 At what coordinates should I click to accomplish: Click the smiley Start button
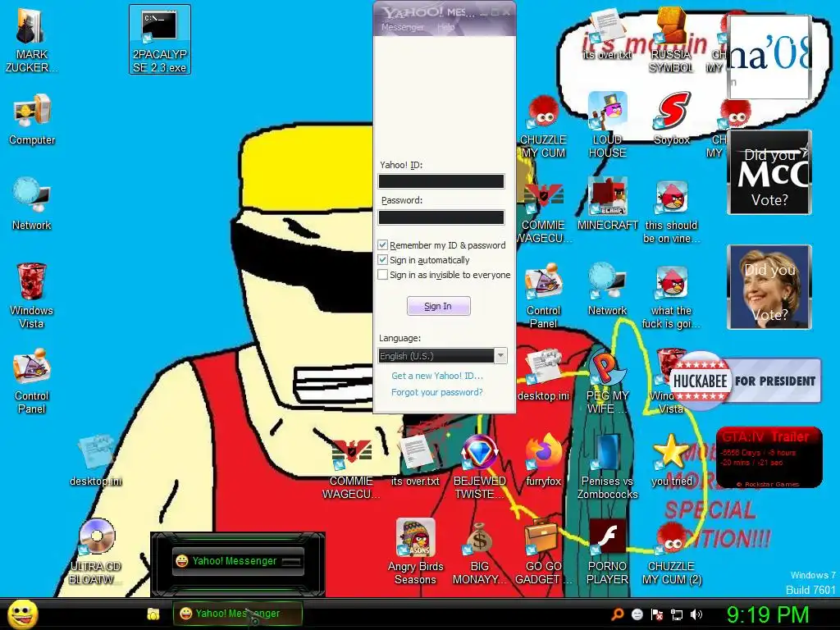point(23,614)
